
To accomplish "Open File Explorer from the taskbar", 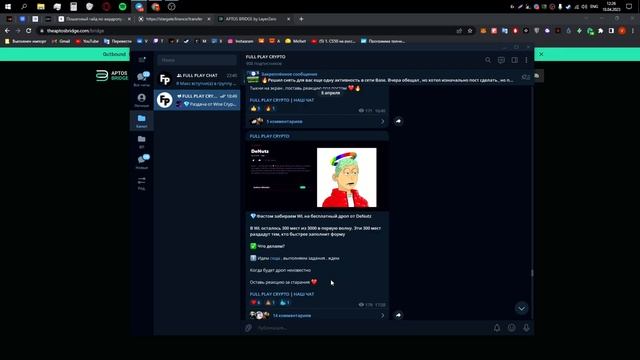I will (41, 7).
